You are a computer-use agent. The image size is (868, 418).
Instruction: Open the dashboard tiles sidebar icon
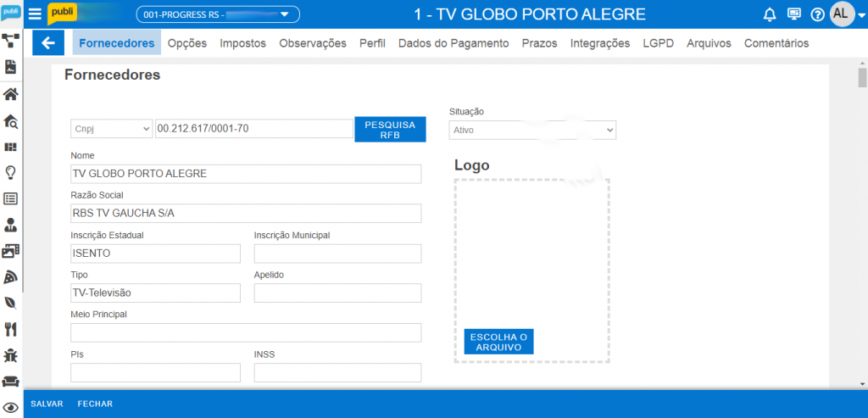tap(11, 147)
